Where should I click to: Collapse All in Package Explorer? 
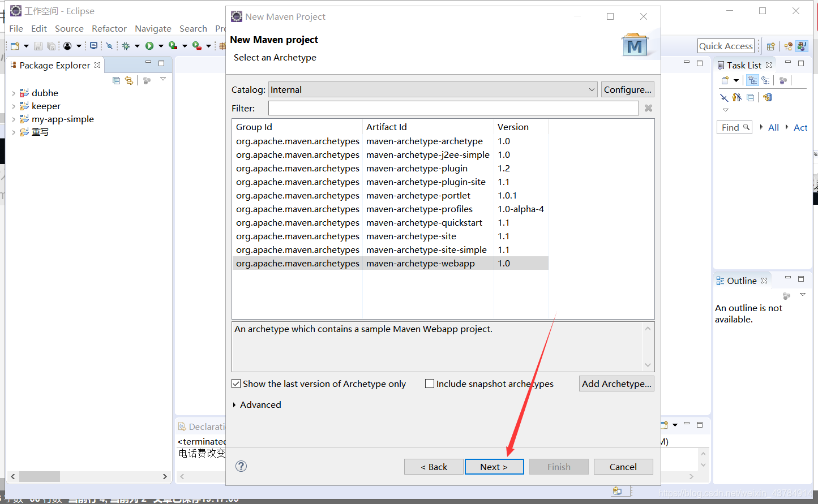coord(116,80)
